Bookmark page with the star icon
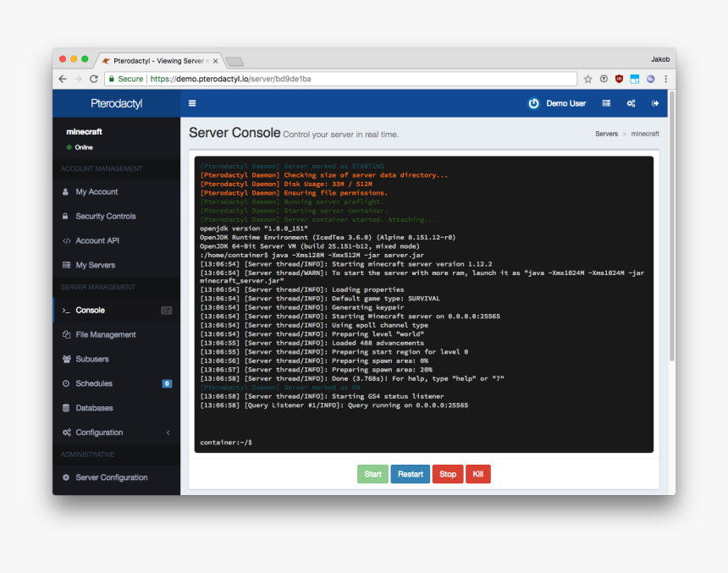728x573 pixels. (587, 79)
